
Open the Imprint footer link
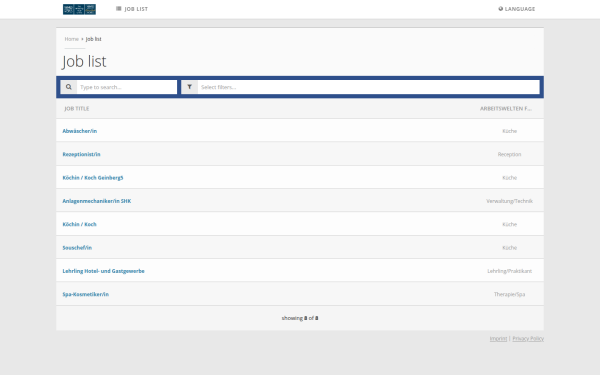click(x=498, y=339)
